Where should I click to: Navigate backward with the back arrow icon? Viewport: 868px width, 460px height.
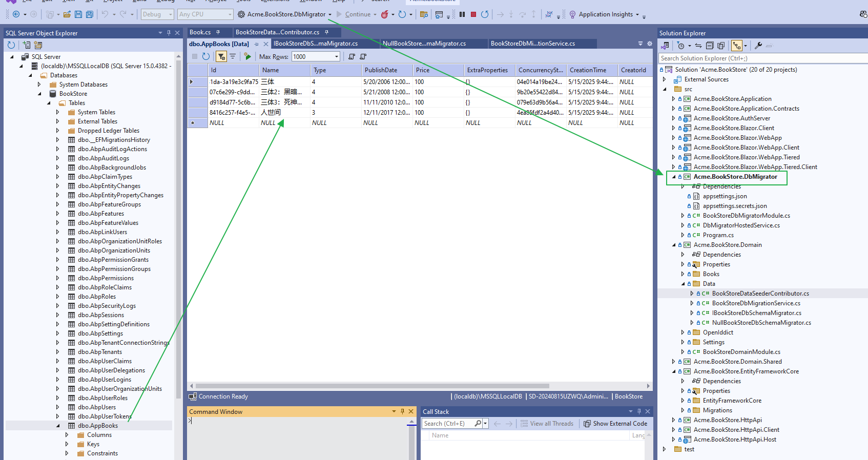click(16, 14)
